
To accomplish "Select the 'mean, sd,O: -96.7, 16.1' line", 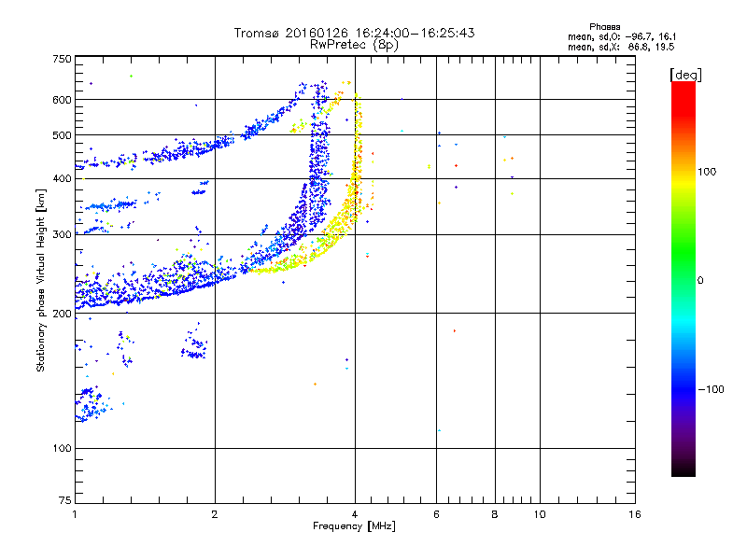I will point(622,36).
